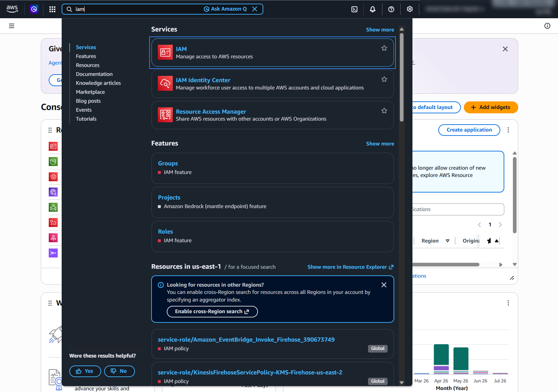Image resolution: width=558 pixels, height=392 pixels.
Task: Select the Knowledge articles category
Action: 98,83
